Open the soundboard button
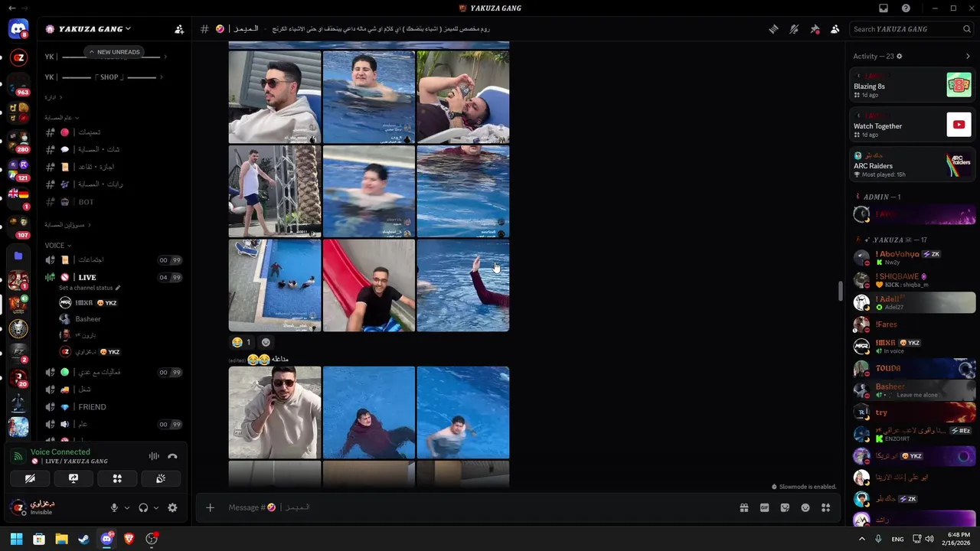 point(161,478)
